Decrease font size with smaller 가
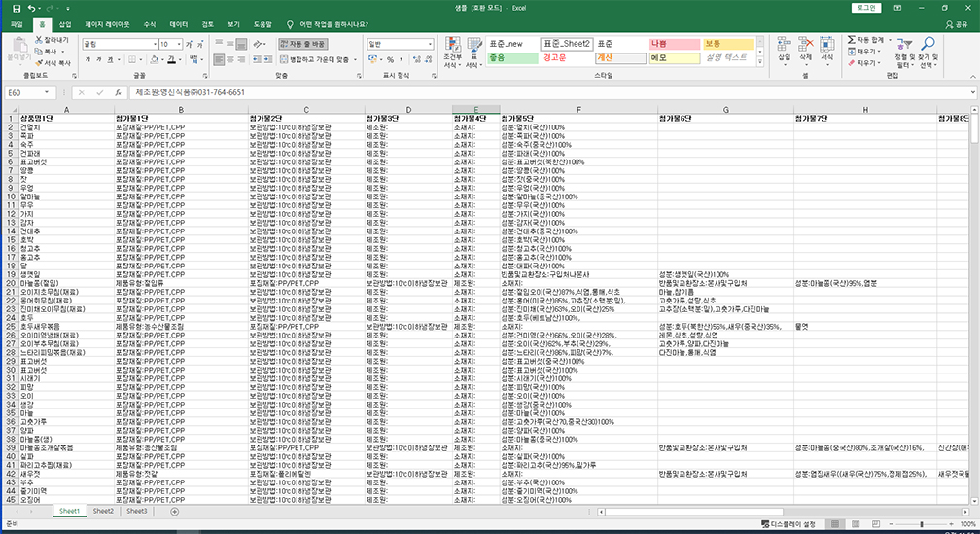Viewport: 980px width, 534px height. 200,45
